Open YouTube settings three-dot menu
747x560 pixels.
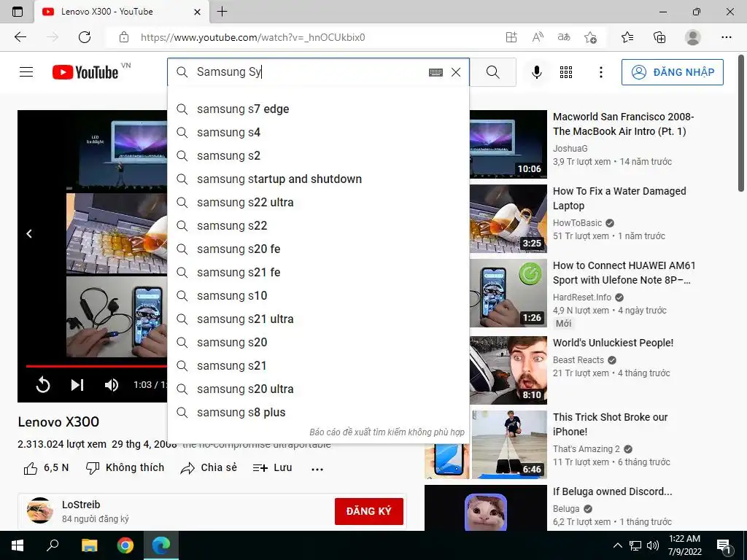coord(601,72)
